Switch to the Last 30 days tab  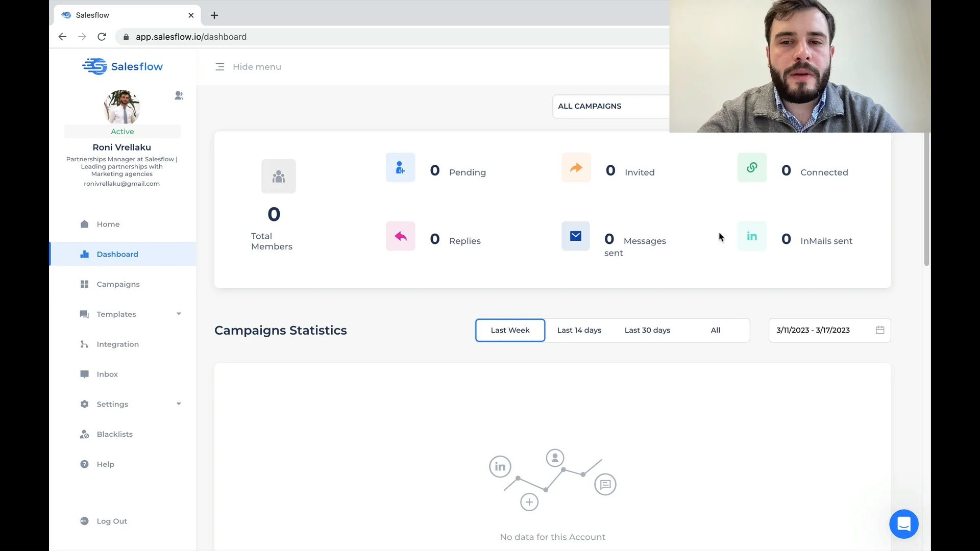pyautogui.click(x=647, y=330)
